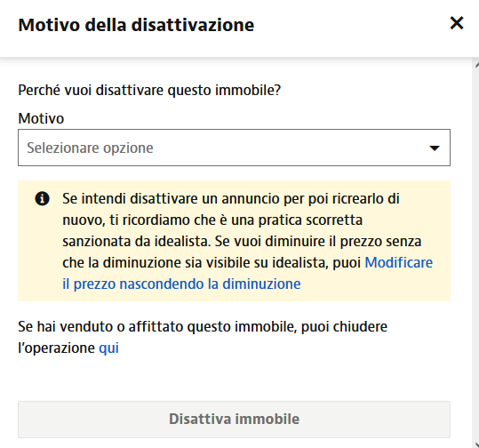Click the dialog title 'Motivo della disattivazione'
Viewport: 479px width, 448px height.
(136, 25)
